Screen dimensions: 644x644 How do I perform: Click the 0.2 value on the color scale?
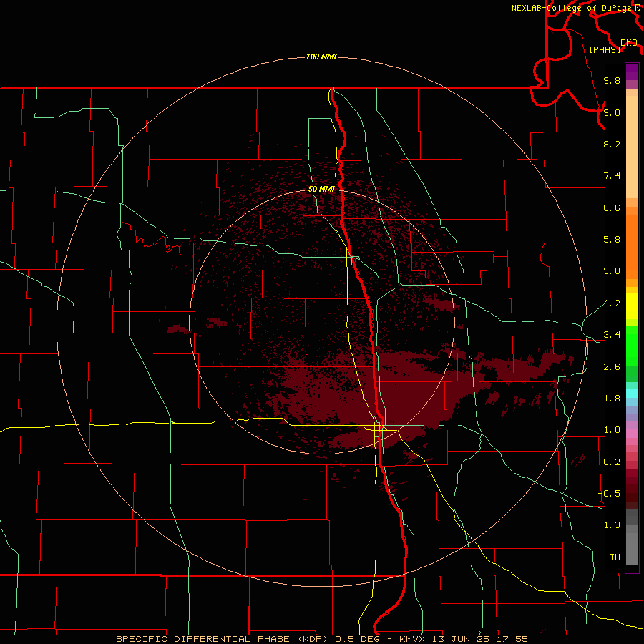pos(612,462)
